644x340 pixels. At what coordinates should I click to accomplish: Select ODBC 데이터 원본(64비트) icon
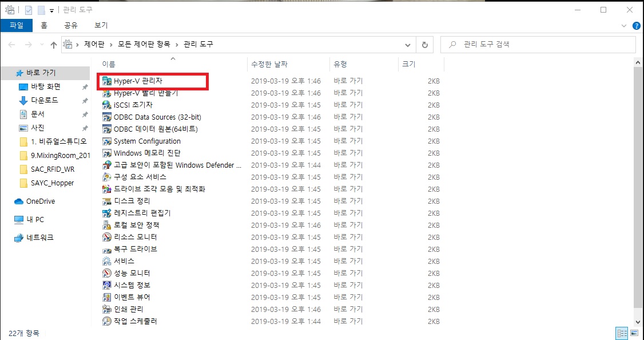click(107, 129)
